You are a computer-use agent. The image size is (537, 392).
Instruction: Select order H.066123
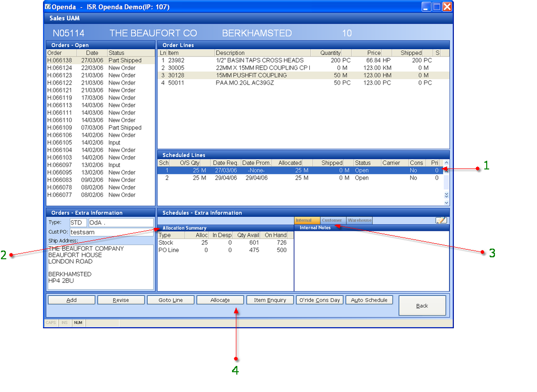[101, 75]
